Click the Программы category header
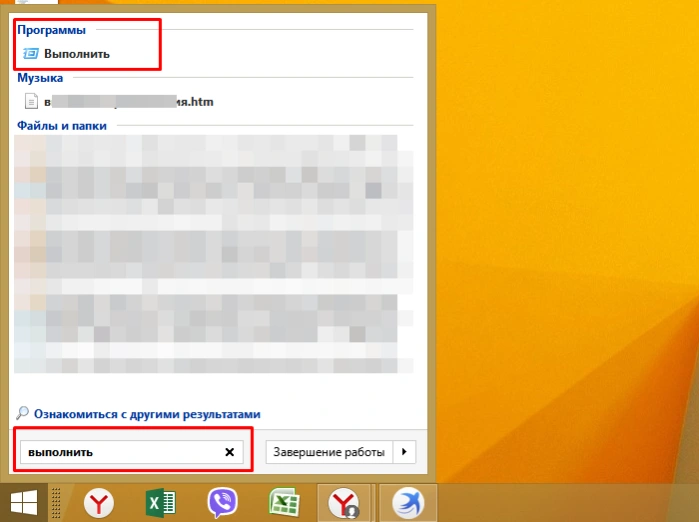The height and width of the screenshot is (522, 699). 51,30
